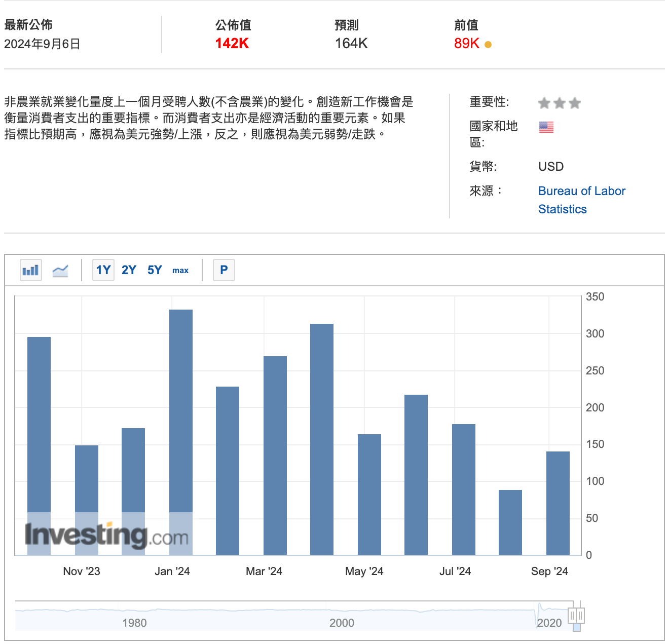Select the 2Y time range
The height and width of the screenshot is (644, 668).
point(129,270)
